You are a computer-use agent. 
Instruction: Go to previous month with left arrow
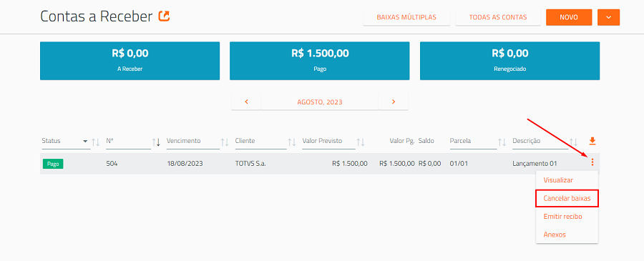pyautogui.click(x=246, y=102)
